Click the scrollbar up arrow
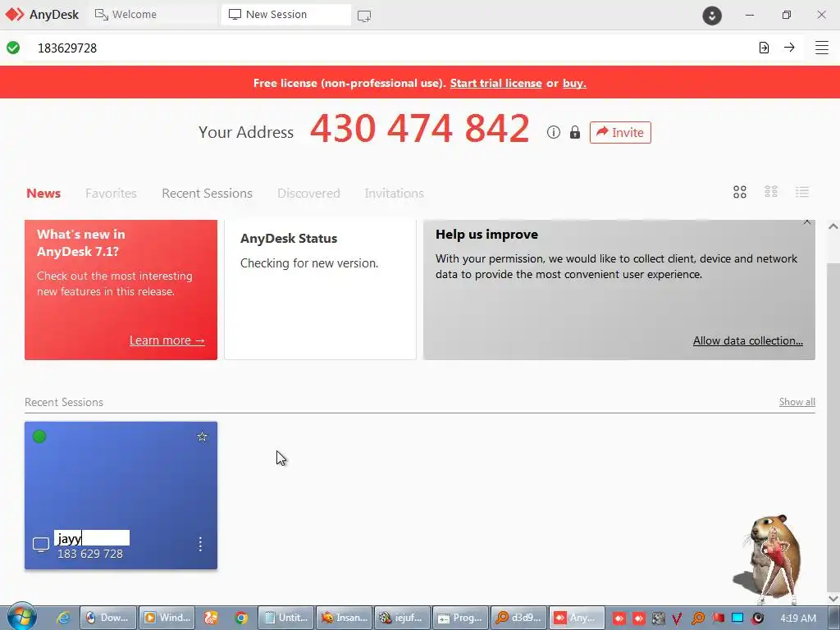Screen dimensions: 840x630 [833, 226]
